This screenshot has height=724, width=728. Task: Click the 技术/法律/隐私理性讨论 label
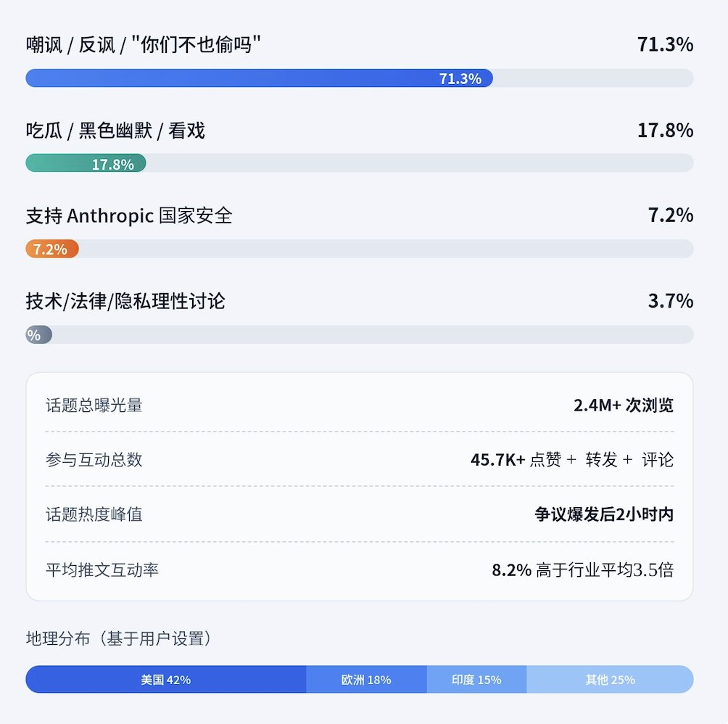click(125, 301)
